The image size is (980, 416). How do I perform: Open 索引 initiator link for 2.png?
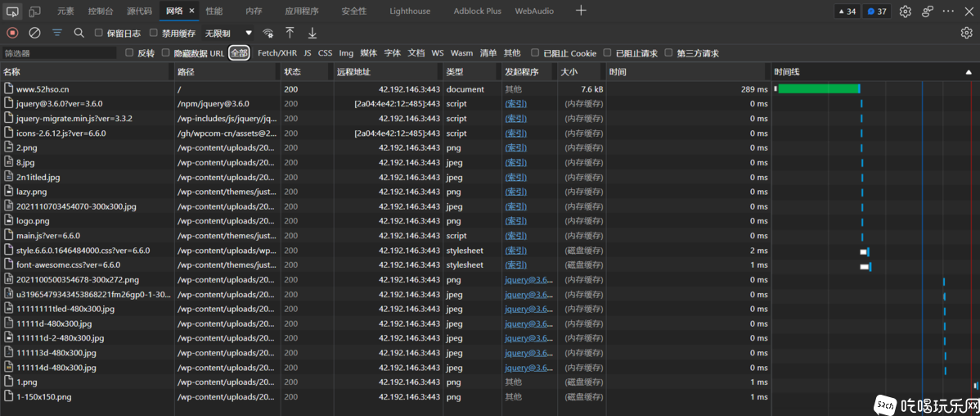point(515,147)
